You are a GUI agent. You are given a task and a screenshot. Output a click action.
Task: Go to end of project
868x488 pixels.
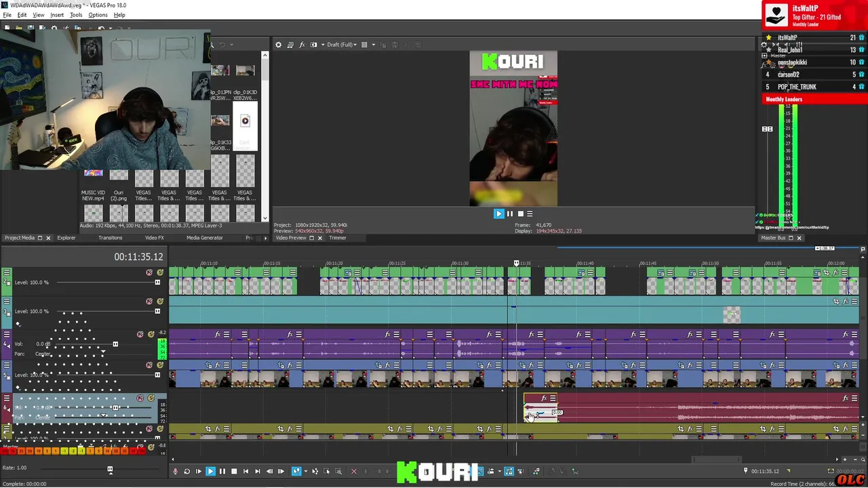[x=258, y=471]
